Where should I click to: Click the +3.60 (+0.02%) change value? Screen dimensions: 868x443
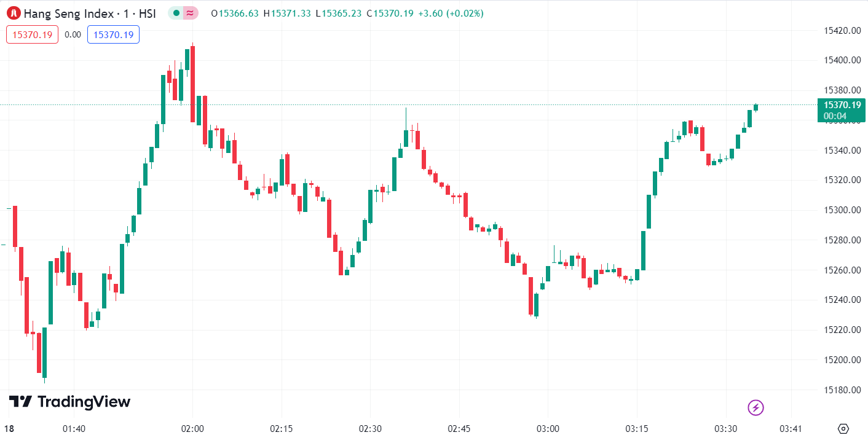[x=451, y=13]
